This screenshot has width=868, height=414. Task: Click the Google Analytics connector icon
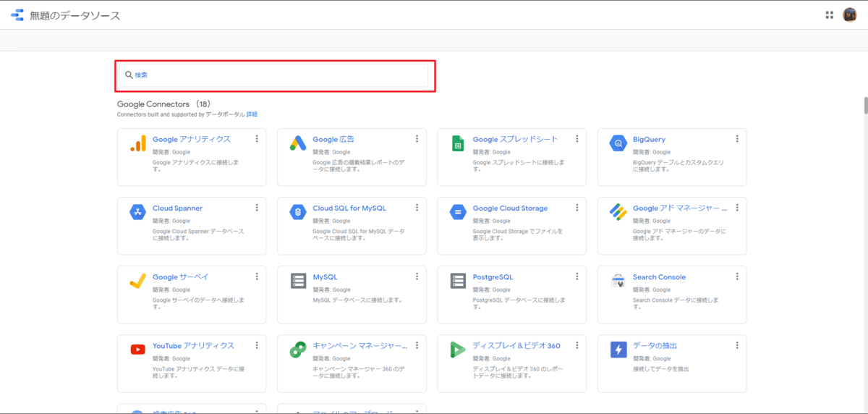click(138, 143)
